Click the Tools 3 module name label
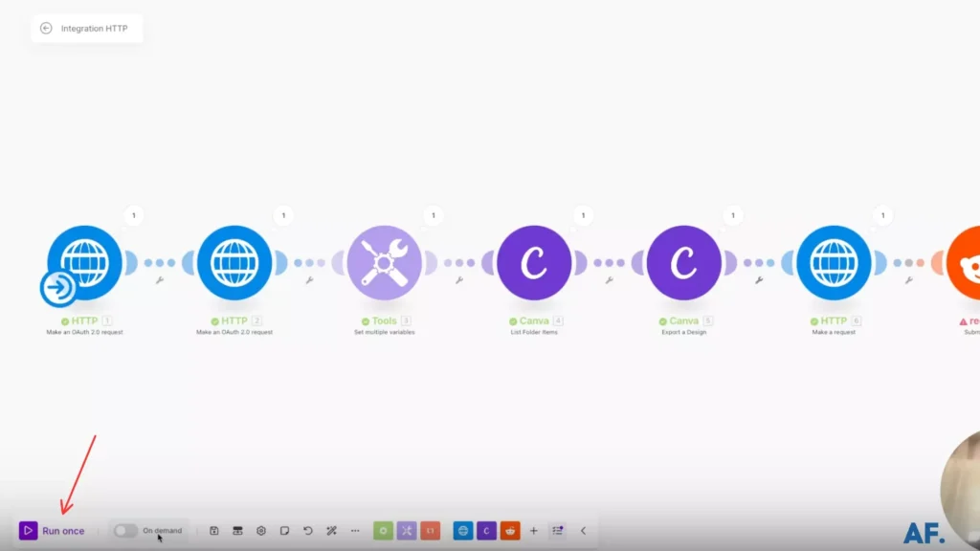This screenshot has height=551, width=980. click(x=385, y=321)
